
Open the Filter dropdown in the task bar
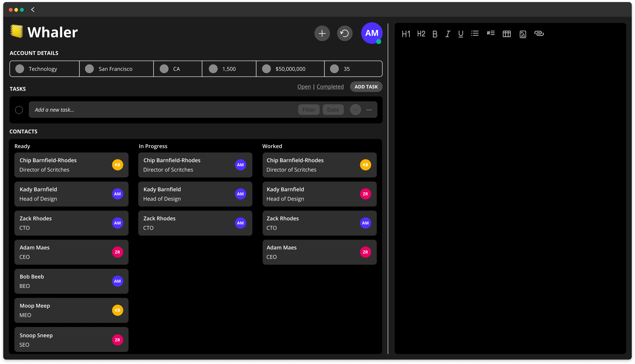point(309,109)
